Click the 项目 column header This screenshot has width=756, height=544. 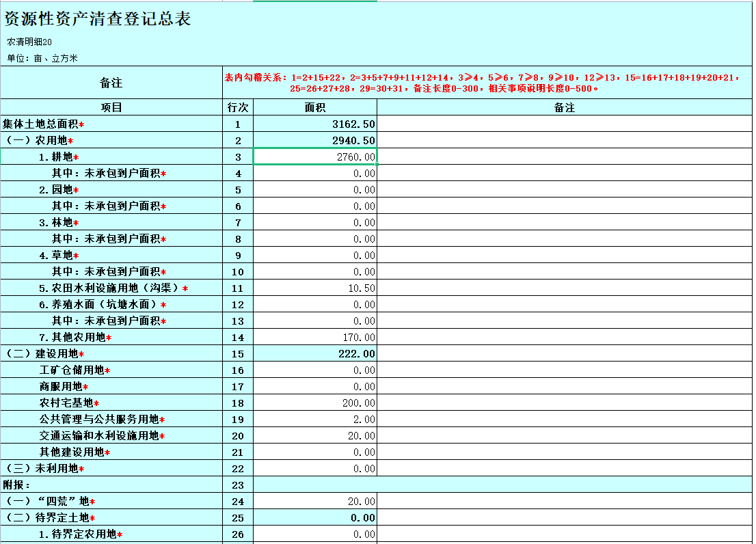click(x=111, y=107)
